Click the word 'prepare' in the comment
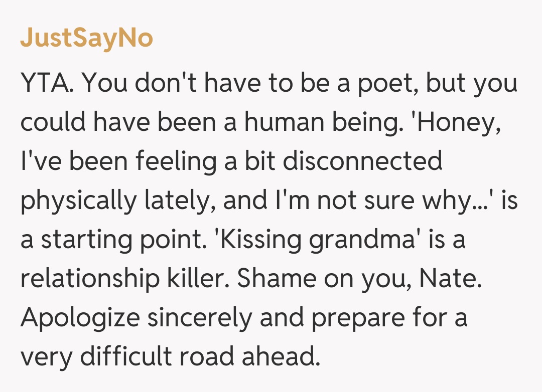 [360, 318]
